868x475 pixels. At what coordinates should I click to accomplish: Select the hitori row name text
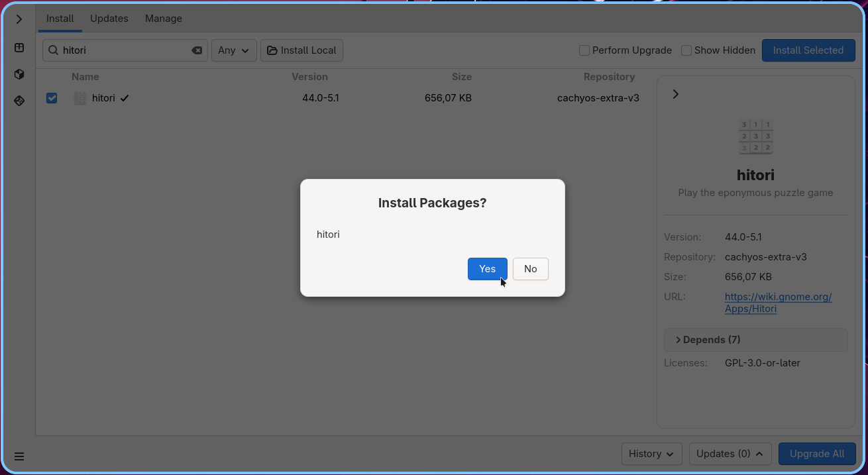tap(103, 98)
